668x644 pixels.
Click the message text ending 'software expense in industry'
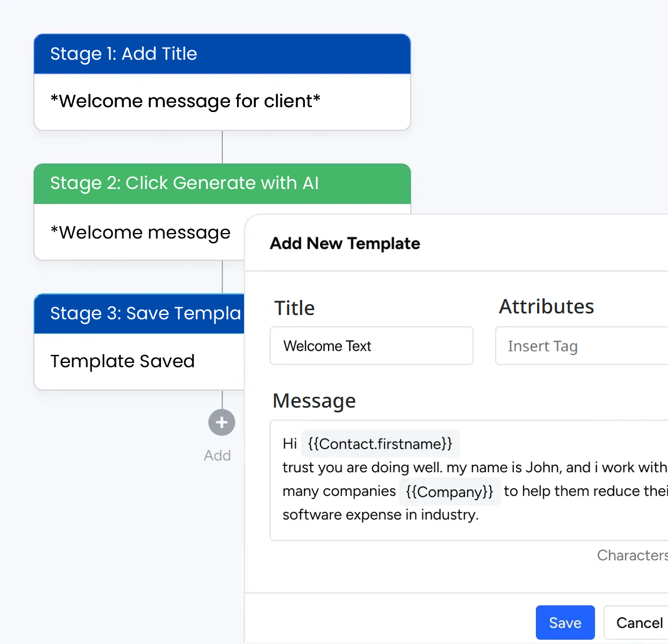[x=380, y=515]
